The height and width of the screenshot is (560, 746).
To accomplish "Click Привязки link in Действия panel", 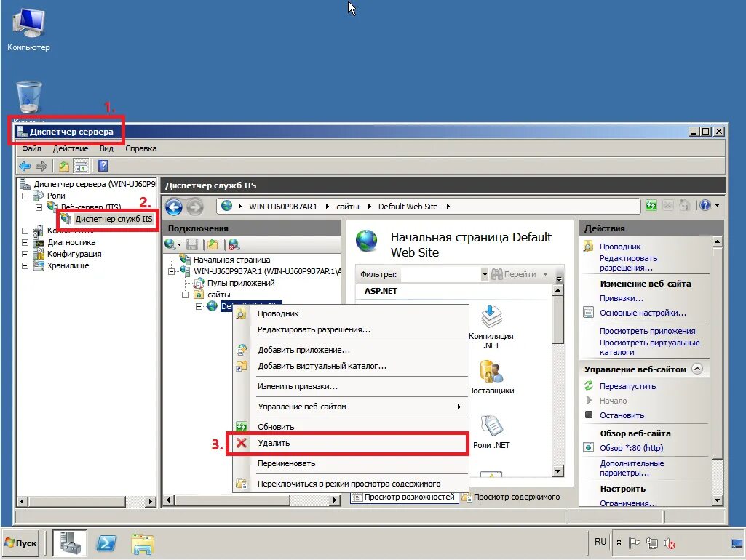I will (x=622, y=298).
